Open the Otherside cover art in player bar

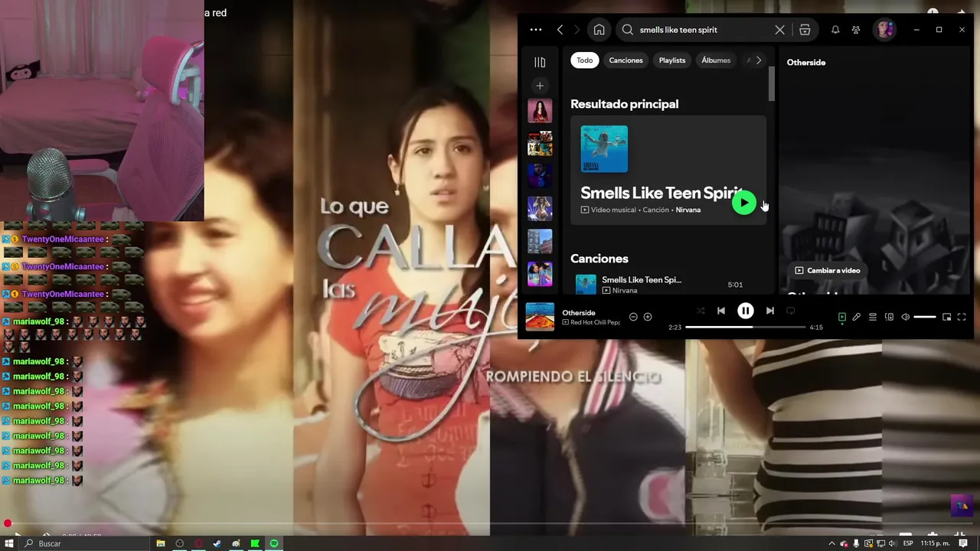coord(540,317)
